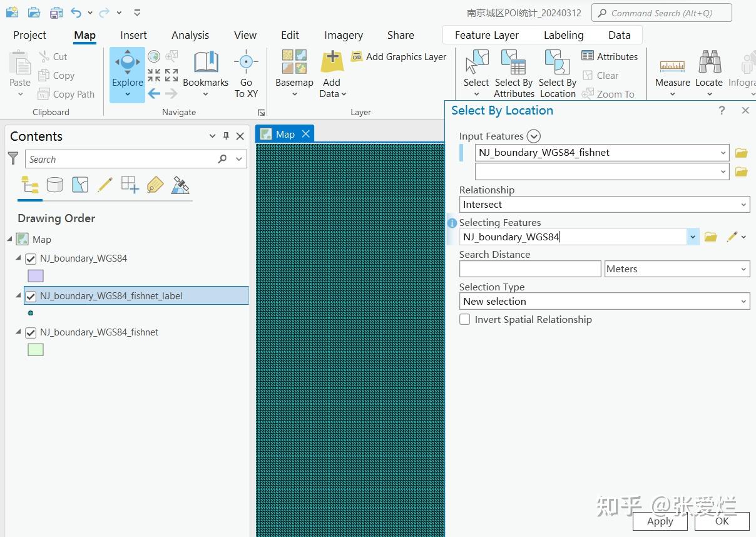Switch Contents to List By Data Source view
The image size is (756, 537).
pyautogui.click(x=54, y=184)
